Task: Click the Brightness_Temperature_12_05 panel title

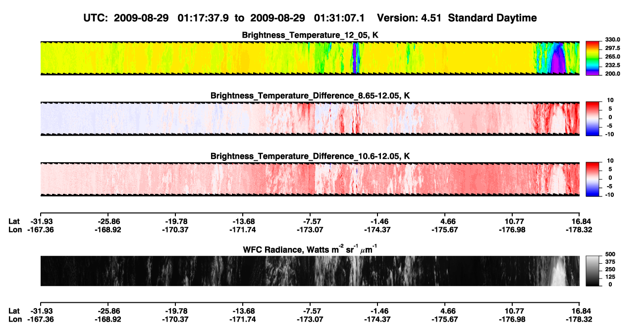Action: [x=310, y=35]
